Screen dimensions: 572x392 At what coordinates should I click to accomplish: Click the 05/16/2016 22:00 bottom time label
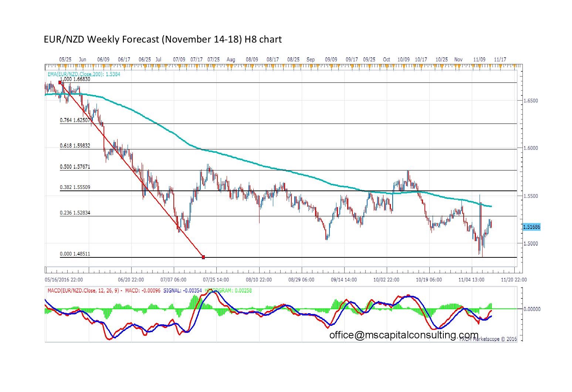tap(64, 280)
